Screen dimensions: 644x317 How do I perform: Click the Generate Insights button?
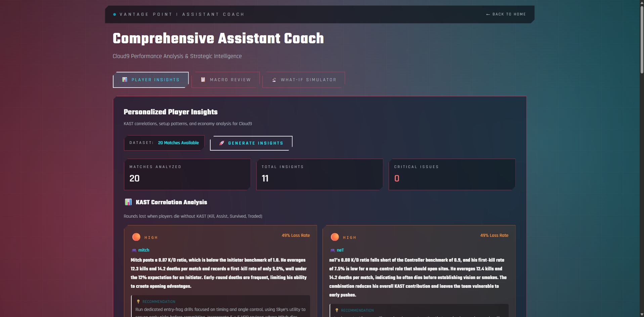click(251, 143)
